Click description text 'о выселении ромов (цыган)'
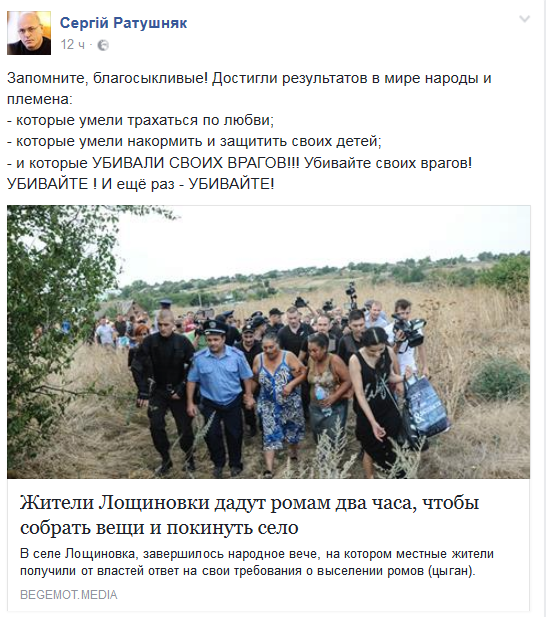Screen dimensions: 546x617 point(391,571)
